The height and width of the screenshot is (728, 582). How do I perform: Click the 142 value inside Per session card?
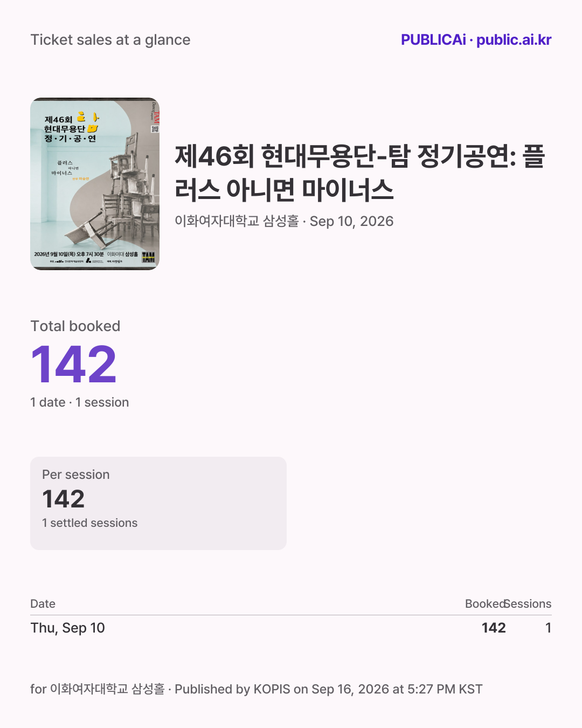tap(64, 499)
